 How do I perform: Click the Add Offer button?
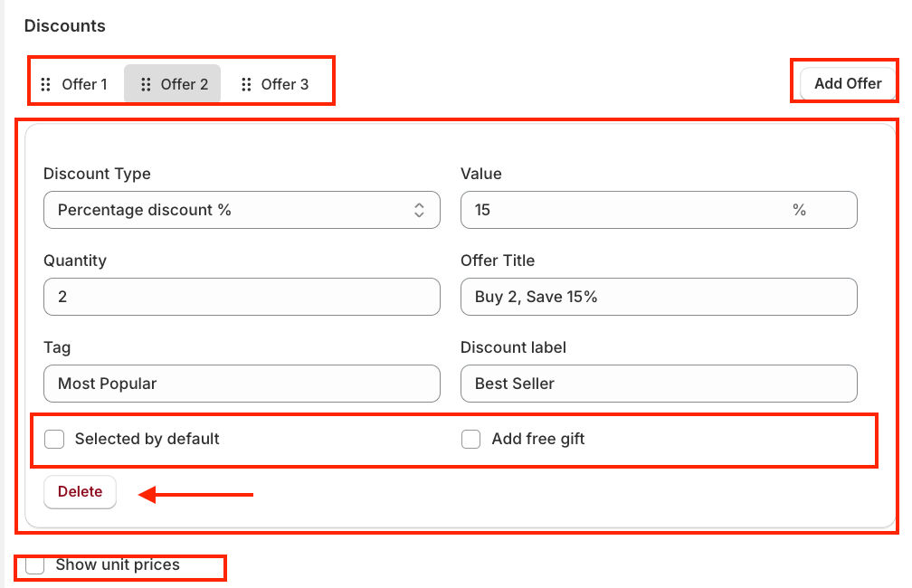847,83
